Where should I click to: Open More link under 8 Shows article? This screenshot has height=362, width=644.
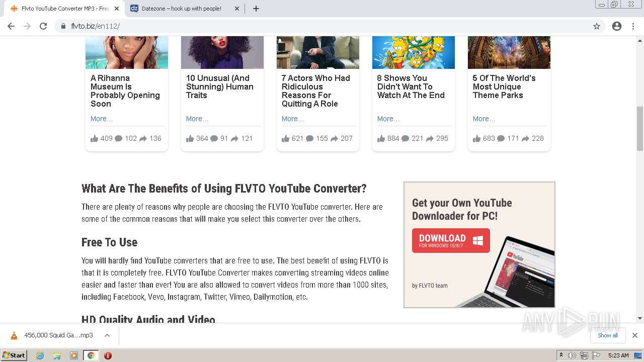[x=388, y=119]
